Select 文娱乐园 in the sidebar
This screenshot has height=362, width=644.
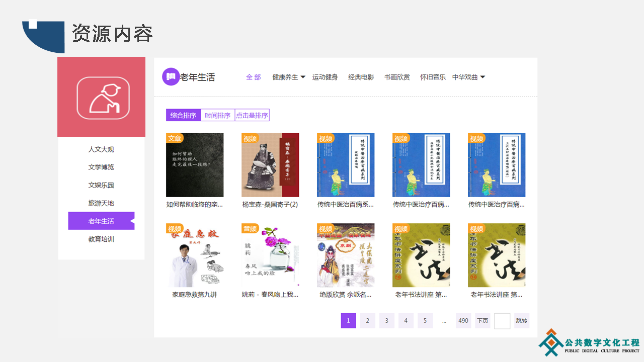[101, 185]
